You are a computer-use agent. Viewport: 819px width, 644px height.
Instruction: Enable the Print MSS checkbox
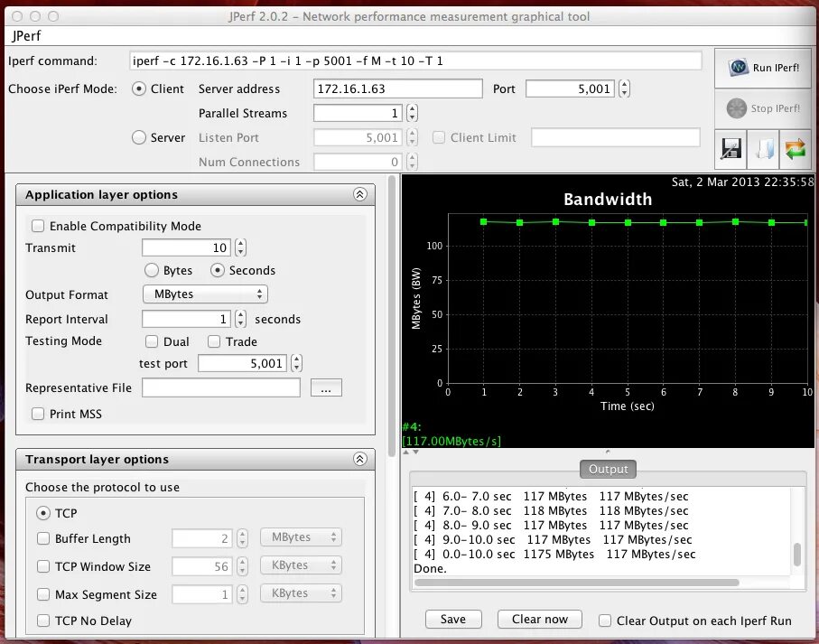click(38, 414)
